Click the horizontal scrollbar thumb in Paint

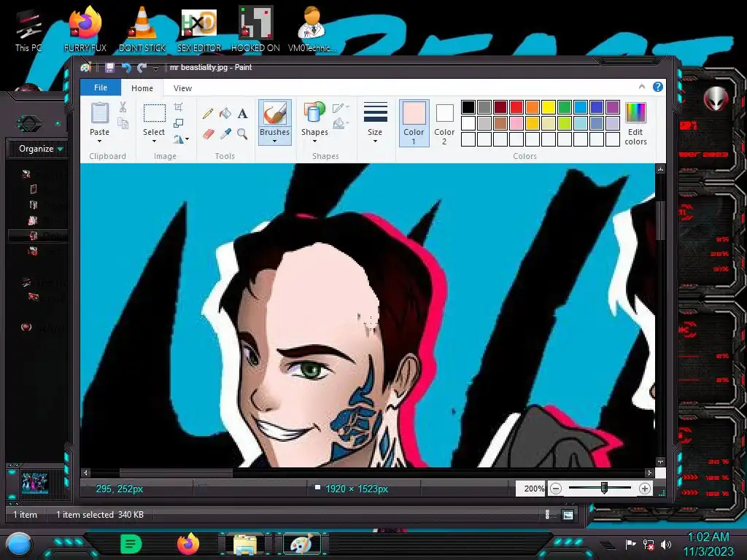(x=176, y=472)
